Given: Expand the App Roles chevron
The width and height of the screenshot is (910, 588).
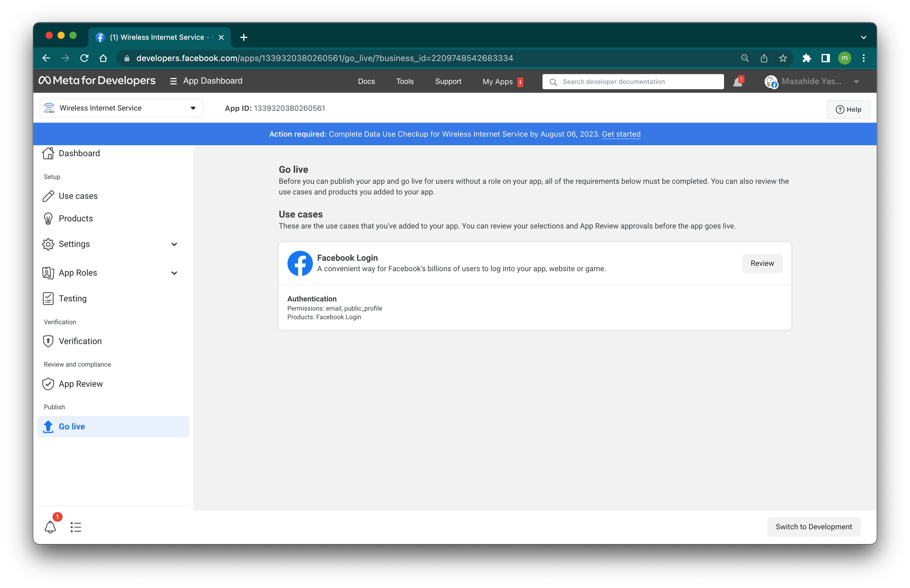Looking at the screenshot, I should coord(174,273).
